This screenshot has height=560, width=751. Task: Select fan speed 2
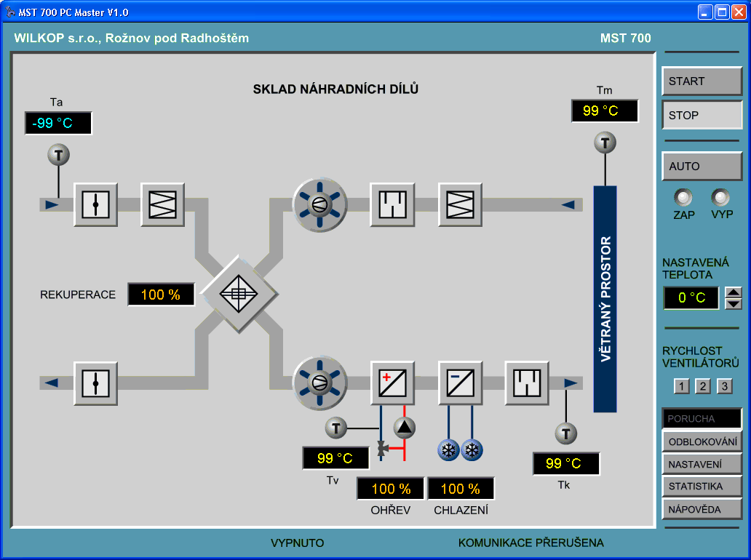pos(703,386)
